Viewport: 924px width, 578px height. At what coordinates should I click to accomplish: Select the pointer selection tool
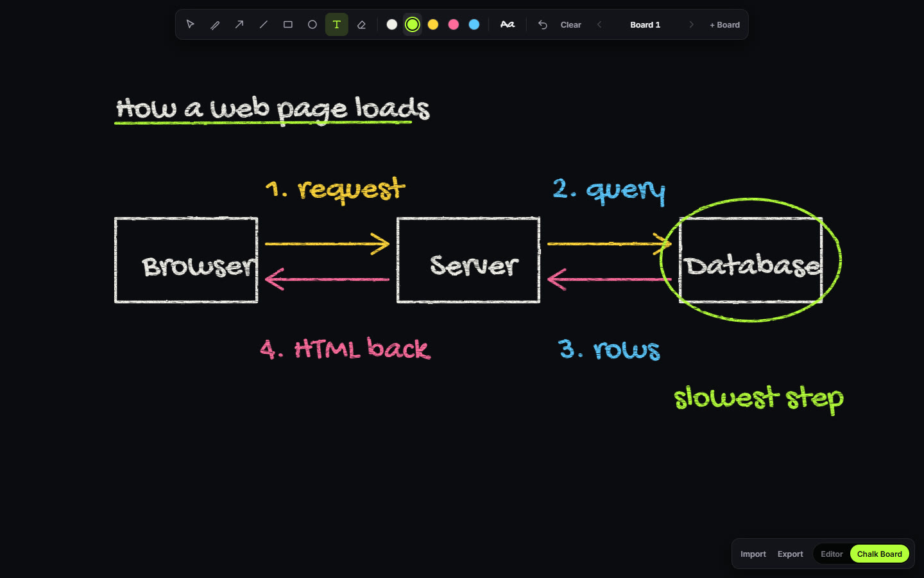coord(191,24)
